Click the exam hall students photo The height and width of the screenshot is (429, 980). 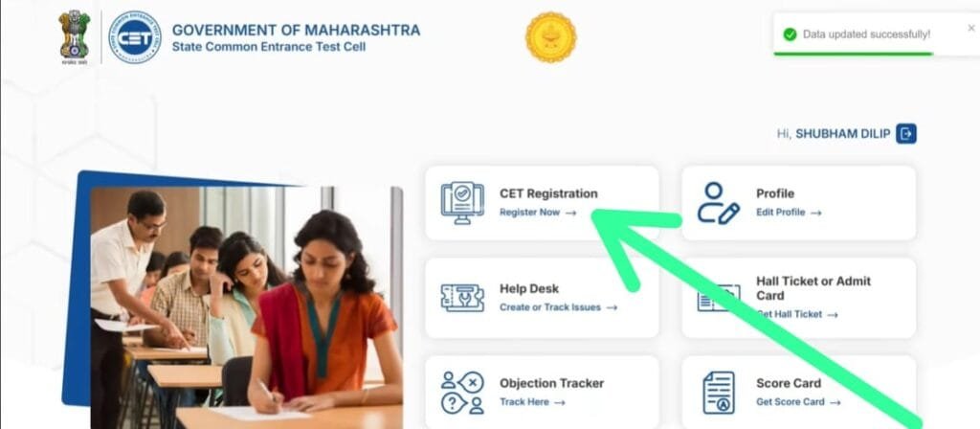(247, 307)
